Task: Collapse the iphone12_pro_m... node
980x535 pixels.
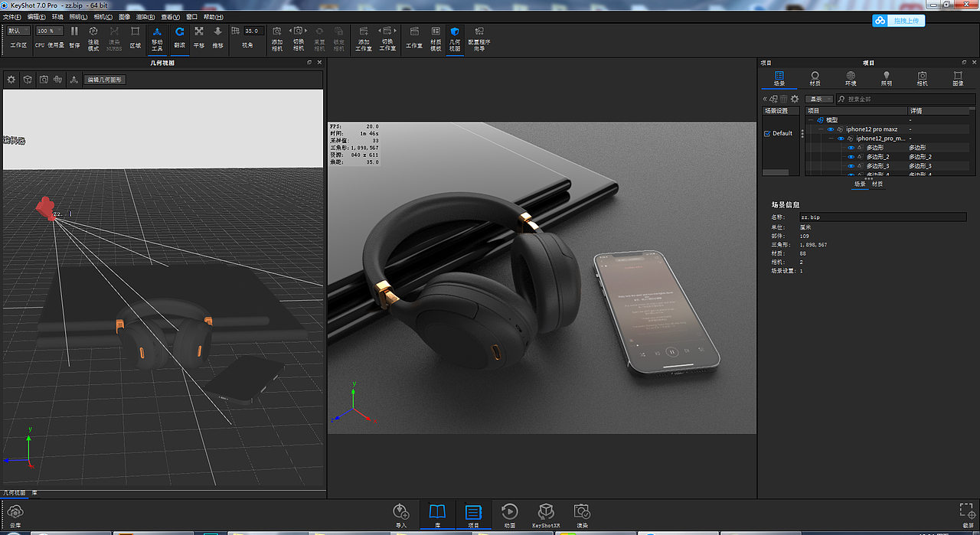Action: (x=830, y=139)
